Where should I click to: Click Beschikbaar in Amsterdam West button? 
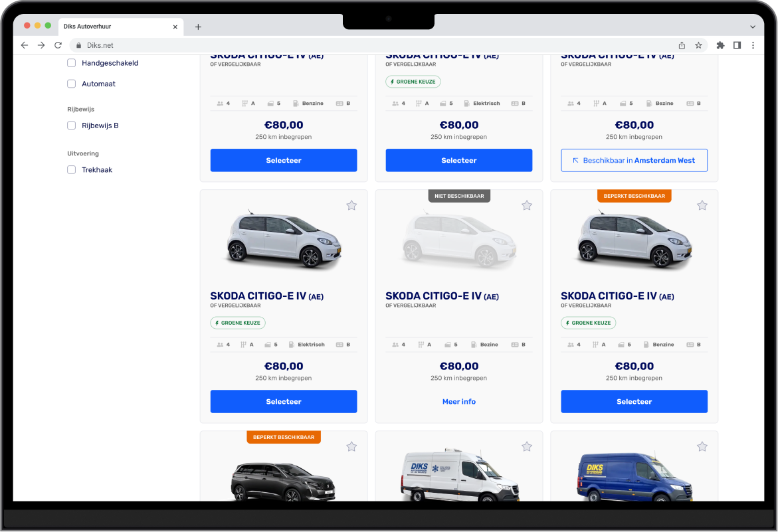point(634,160)
